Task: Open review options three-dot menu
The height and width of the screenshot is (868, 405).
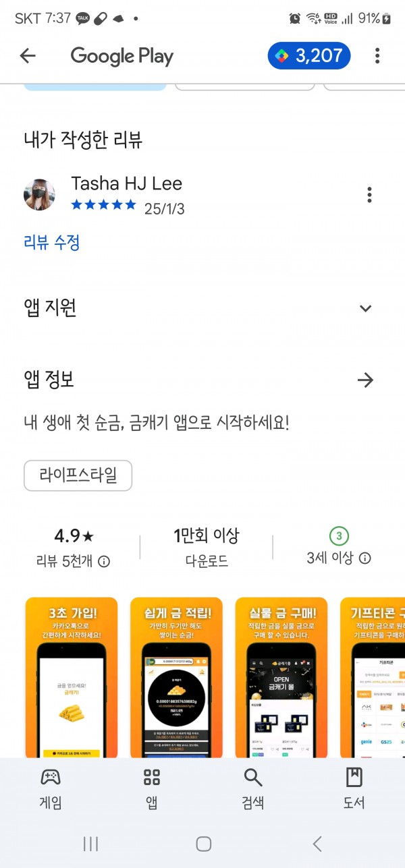Action: coord(369,195)
